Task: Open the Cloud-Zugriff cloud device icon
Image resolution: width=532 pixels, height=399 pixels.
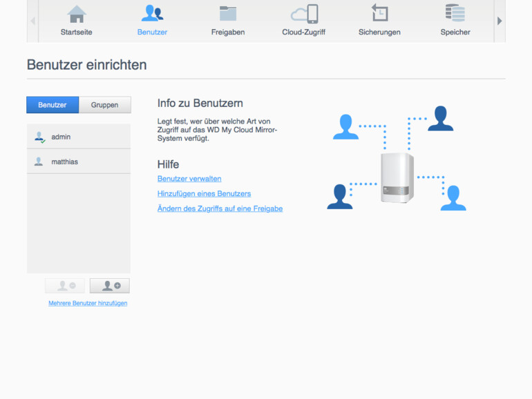Action: click(304, 14)
